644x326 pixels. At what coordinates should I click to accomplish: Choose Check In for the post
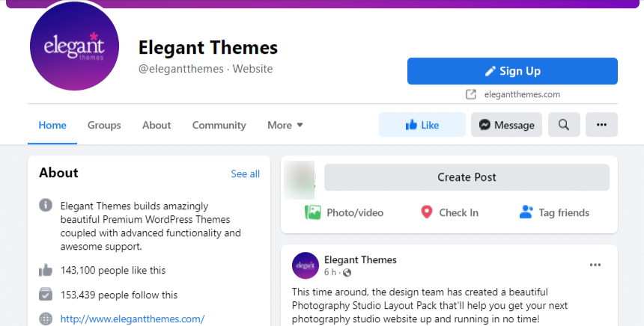450,212
